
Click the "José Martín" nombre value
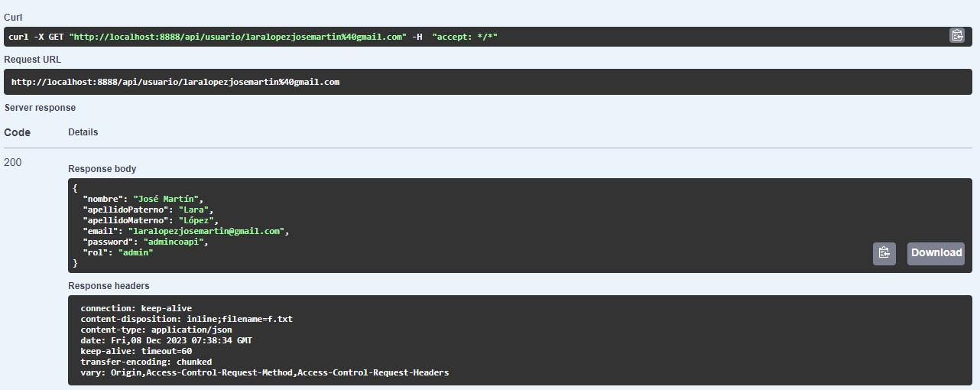coord(166,199)
